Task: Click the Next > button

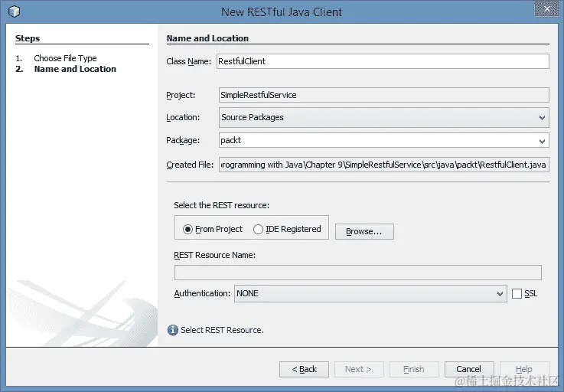Action: pos(359,369)
